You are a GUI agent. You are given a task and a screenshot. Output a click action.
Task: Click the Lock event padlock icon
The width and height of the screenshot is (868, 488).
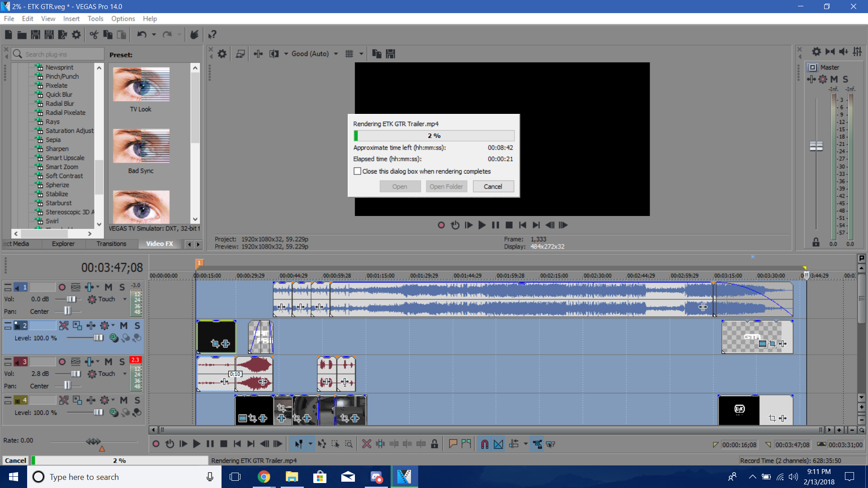[x=434, y=444]
